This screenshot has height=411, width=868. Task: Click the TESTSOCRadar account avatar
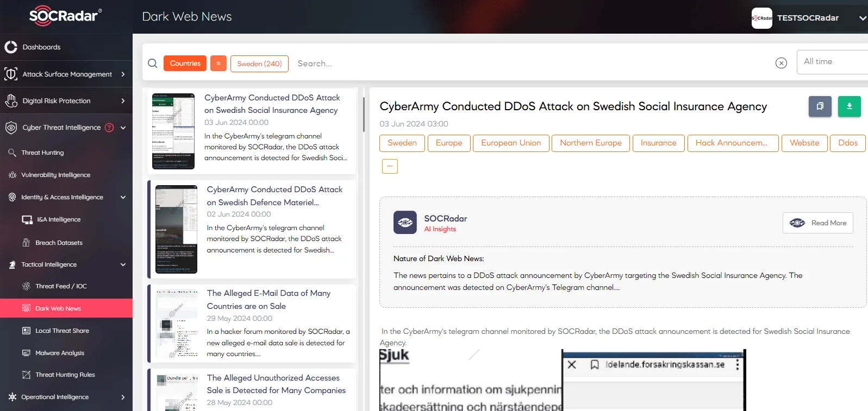coord(761,18)
